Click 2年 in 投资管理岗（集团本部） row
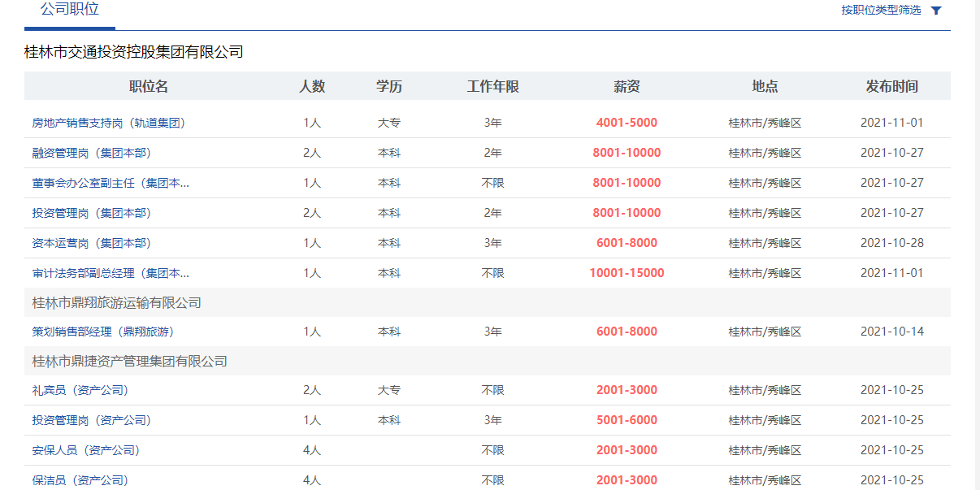Viewport: 980px width, 490px height. tap(493, 213)
